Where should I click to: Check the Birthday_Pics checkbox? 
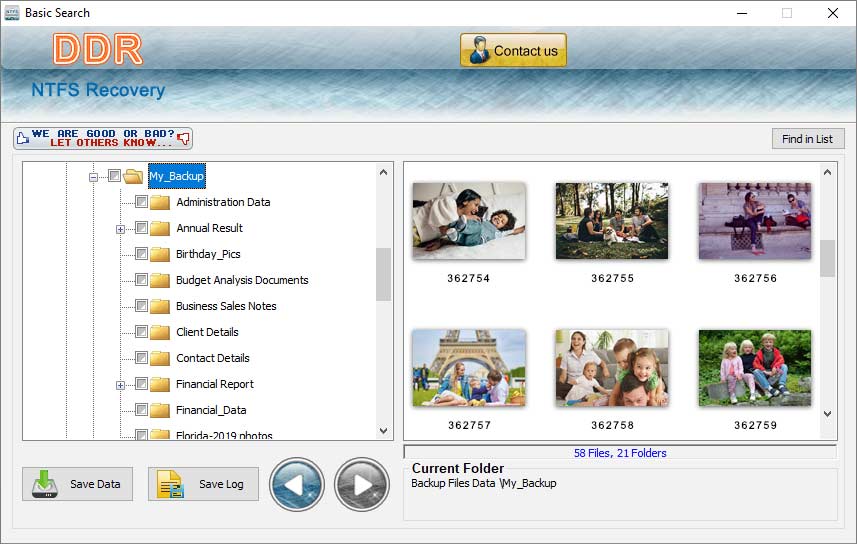(141, 254)
